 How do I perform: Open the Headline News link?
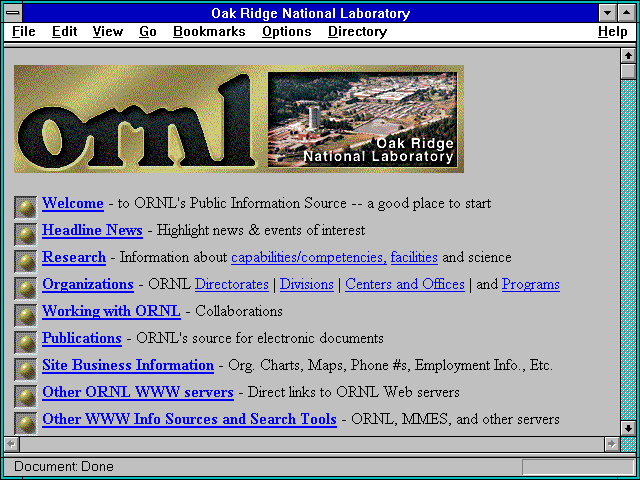(92, 230)
